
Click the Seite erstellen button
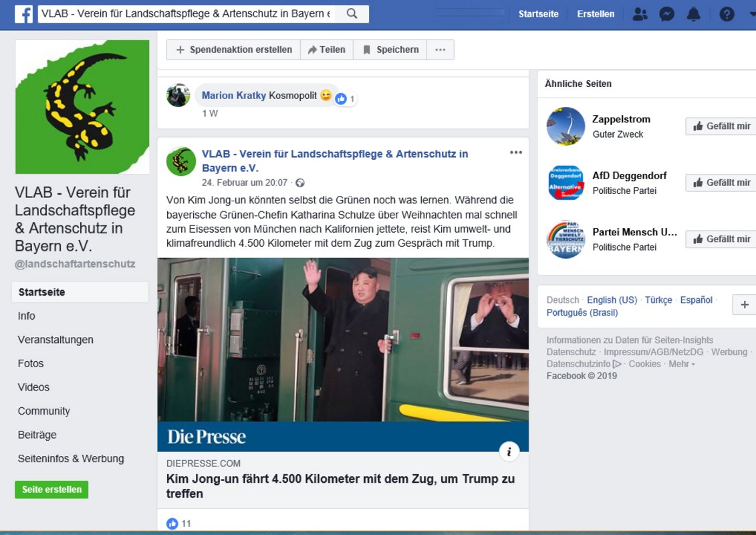coord(51,490)
